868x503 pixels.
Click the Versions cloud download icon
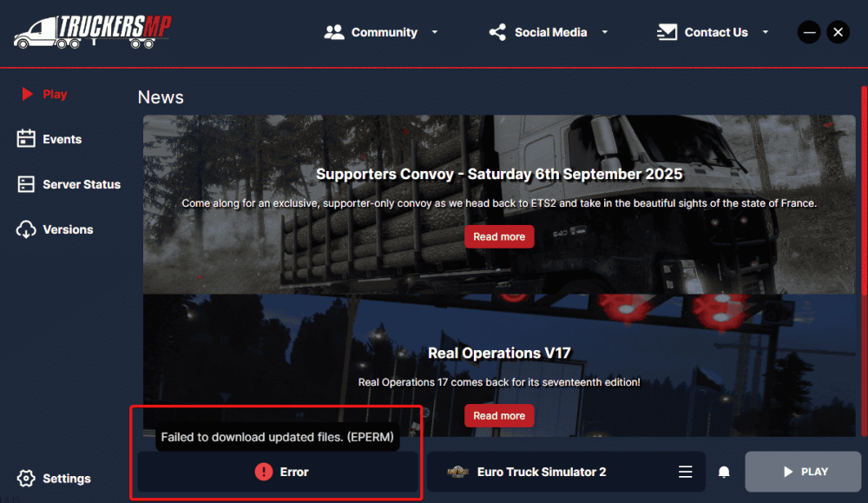(26, 229)
